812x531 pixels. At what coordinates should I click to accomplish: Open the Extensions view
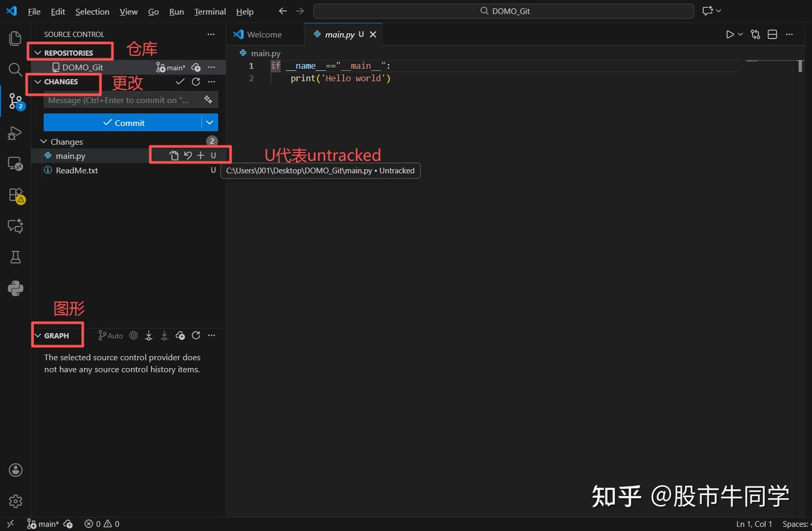[15, 194]
